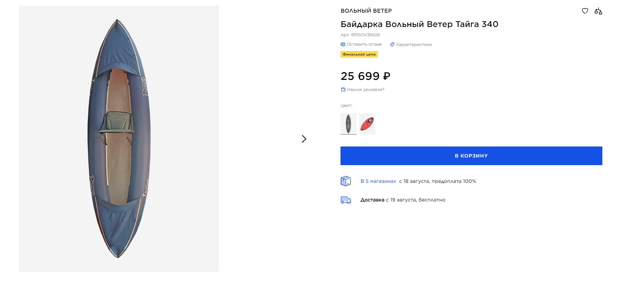
Task: Click the Нашли дешевле? link
Action: 365,90
